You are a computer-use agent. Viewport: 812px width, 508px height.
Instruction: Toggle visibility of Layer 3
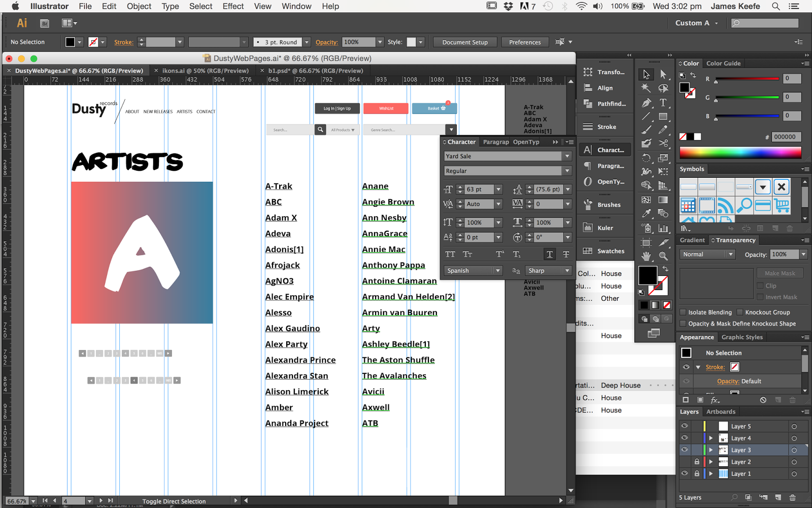click(x=685, y=450)
